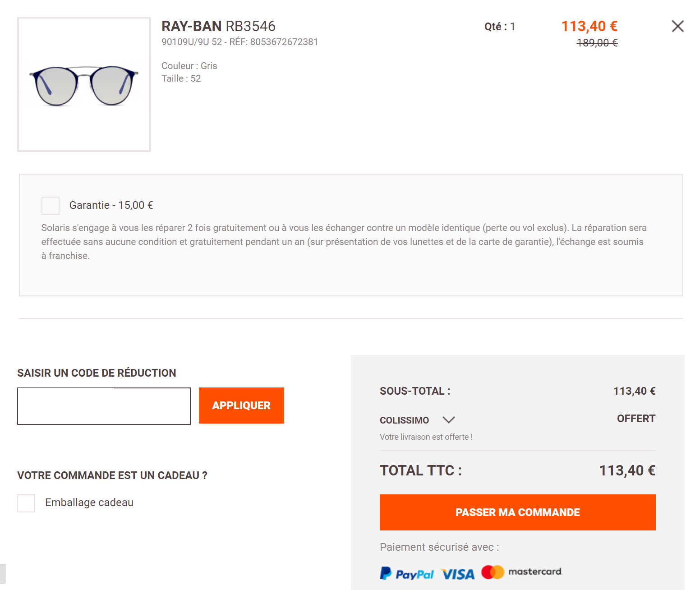Image resolution: width=700 pixels, height=590 pixels.
Task: Apply the discount code with APPLIQUER
Action: 241,406
